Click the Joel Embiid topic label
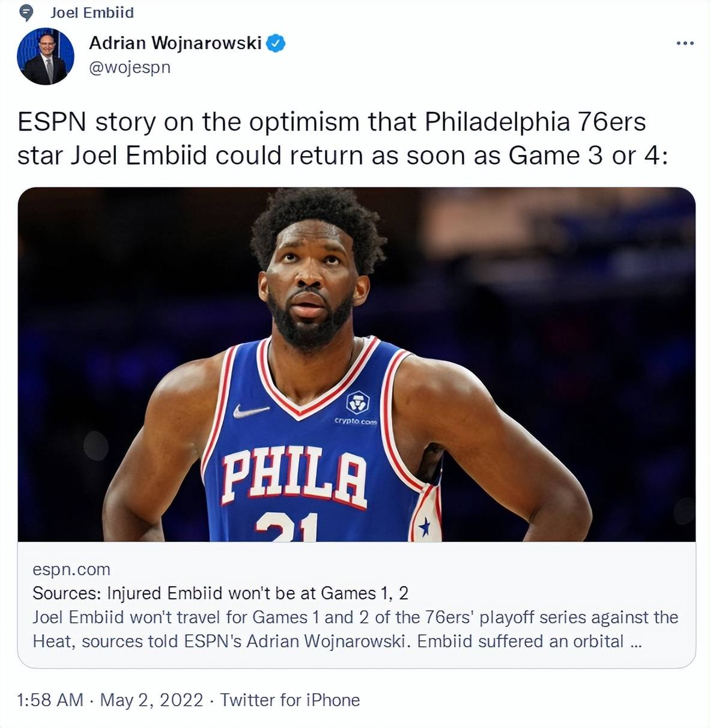Viewport: 710px width, 728px height. tap(92, 13)
